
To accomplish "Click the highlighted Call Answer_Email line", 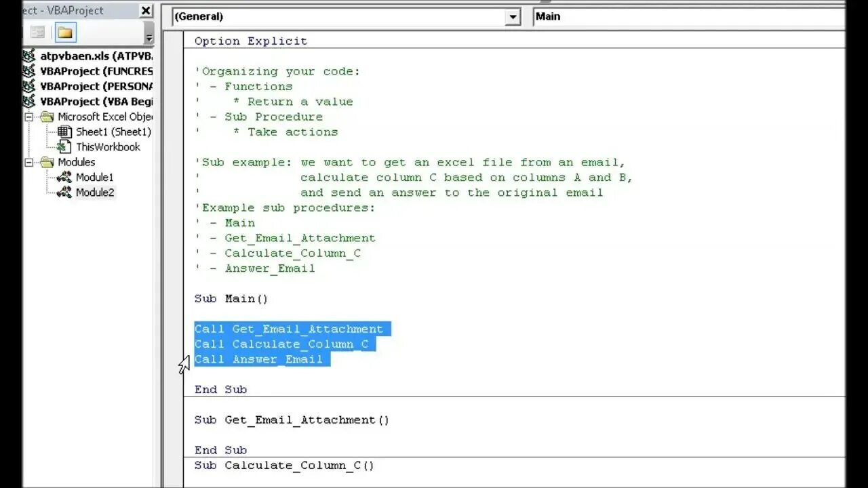I will [x=262, y=359].
